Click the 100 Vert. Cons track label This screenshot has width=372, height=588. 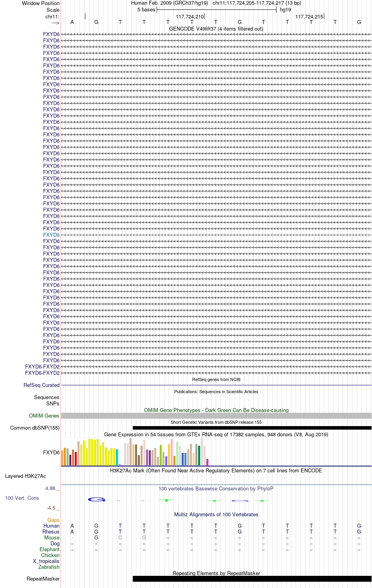(x=22, y=498)
